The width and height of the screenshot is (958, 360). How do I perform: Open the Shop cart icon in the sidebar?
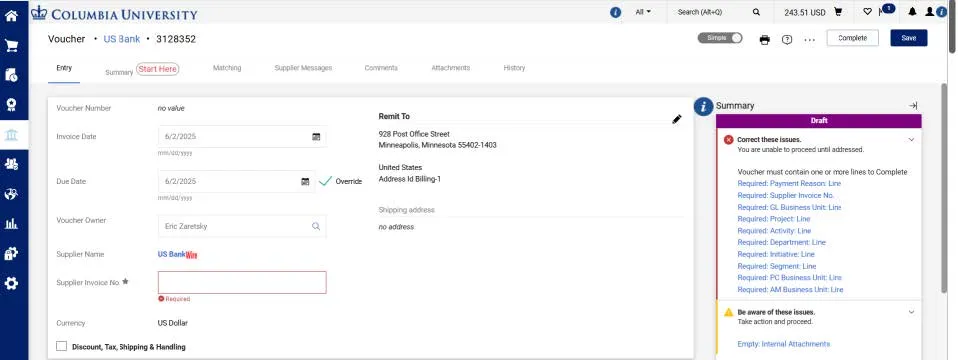pos(11,45)
